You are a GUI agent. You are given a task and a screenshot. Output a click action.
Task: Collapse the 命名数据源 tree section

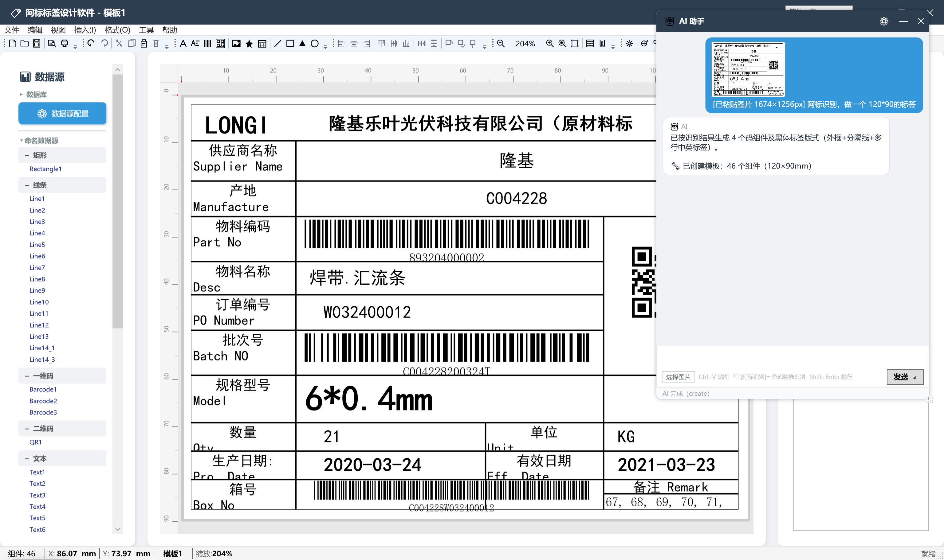point(21,140)
